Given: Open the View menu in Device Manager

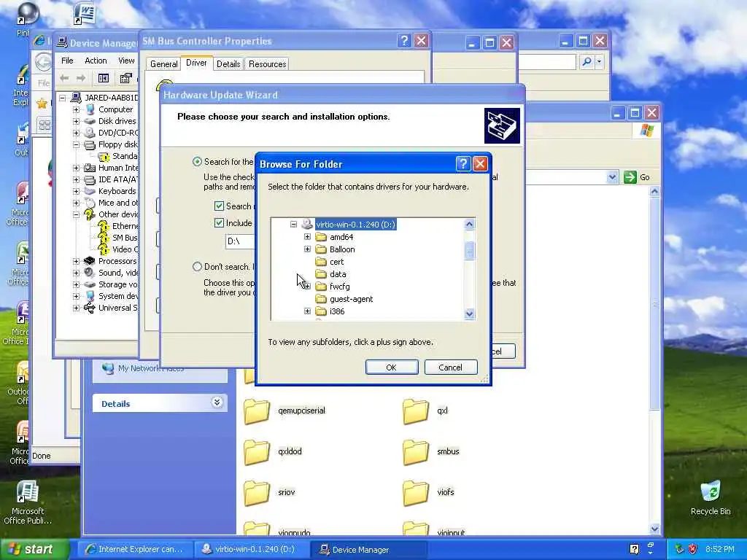Looking at the screenshot, I should click(x=126, y=61).
